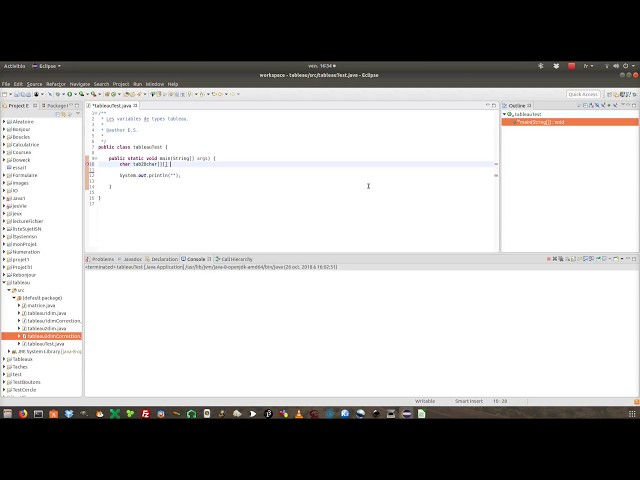
Task: Click the Debug bug icon in toolbar
Action: (58, 94)
